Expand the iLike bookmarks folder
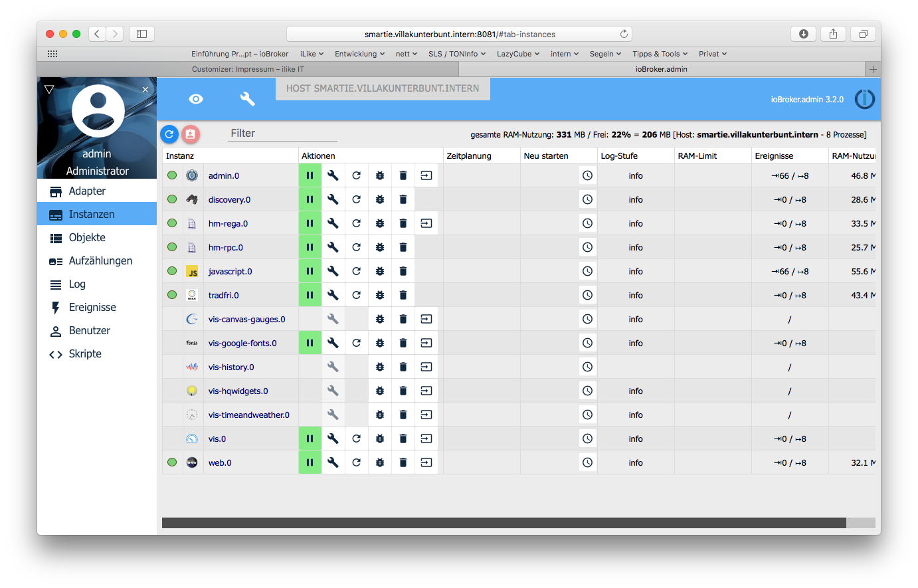The image size is (918, 588). coord(312,54)
